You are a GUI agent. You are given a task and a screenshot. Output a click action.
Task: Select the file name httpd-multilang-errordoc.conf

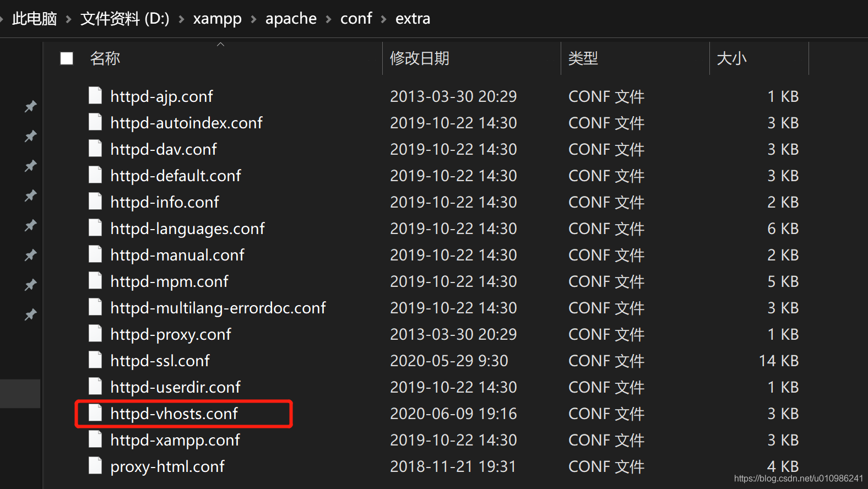pyautogui.click(x=218, y=308)
